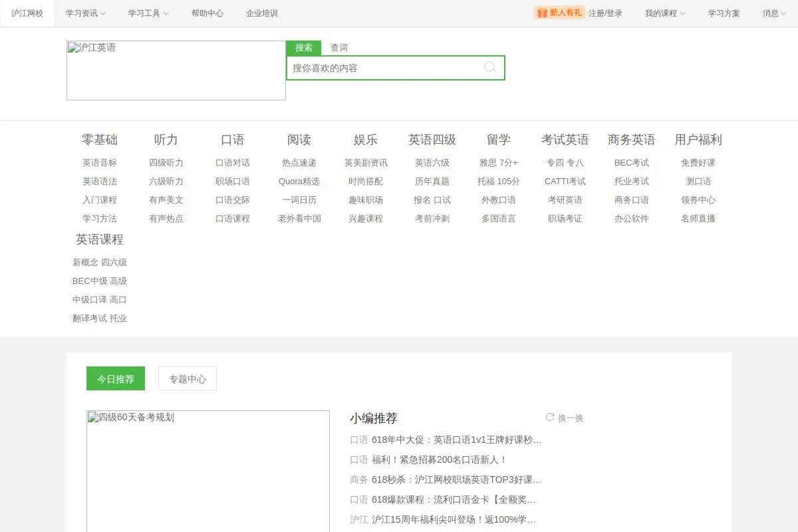Open the 娱乐 category heading

click(366, 140)
